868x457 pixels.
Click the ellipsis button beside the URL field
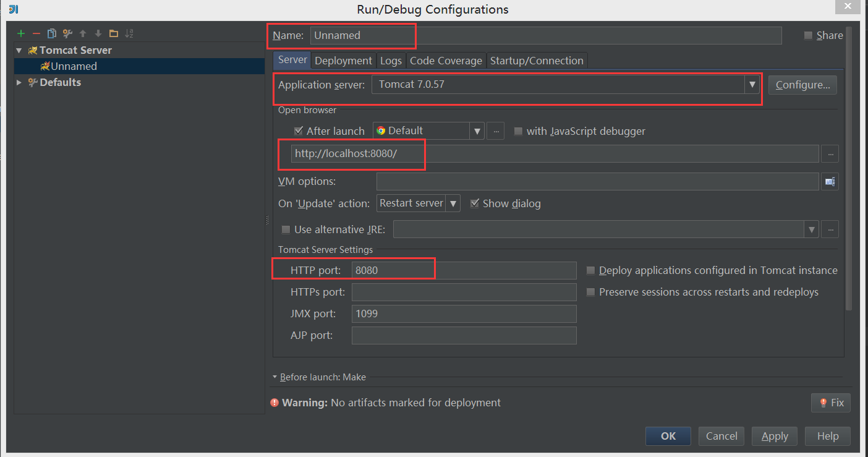830,154
